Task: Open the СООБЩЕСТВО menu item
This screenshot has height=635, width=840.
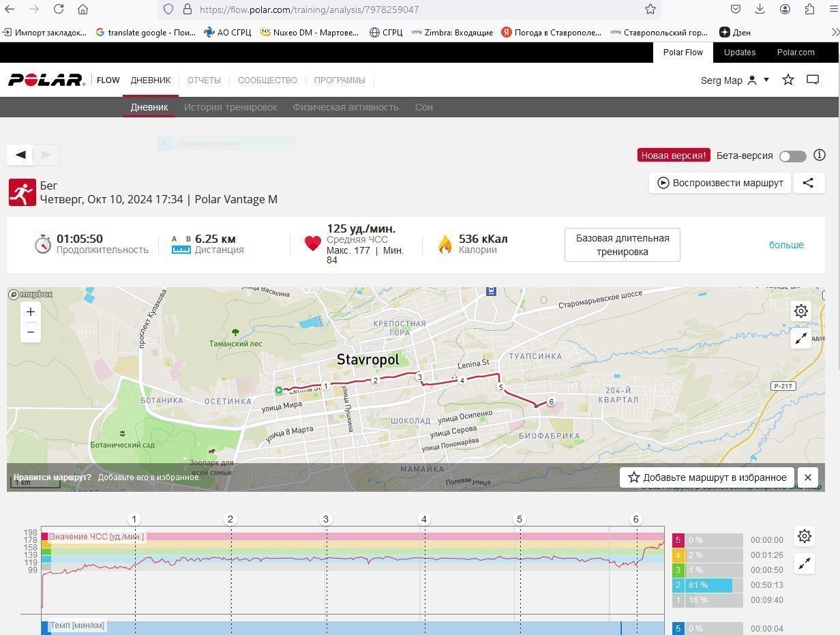Action: point(267,80)
